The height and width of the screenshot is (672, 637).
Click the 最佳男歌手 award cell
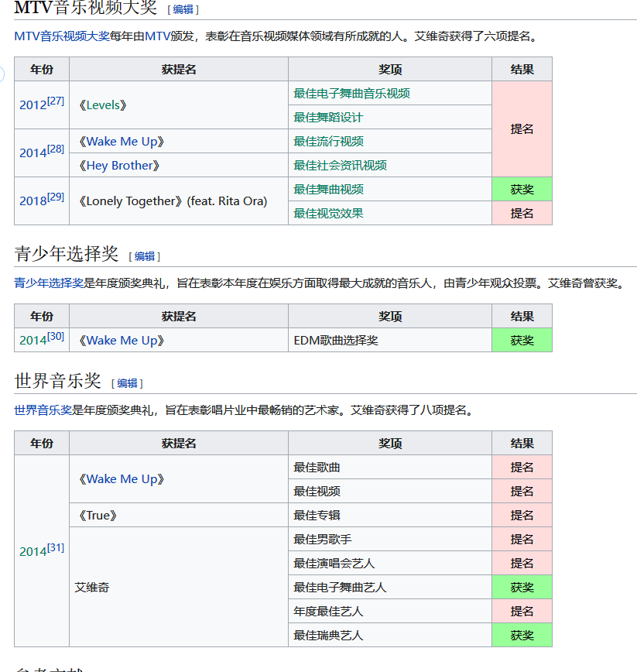point(390,539)
